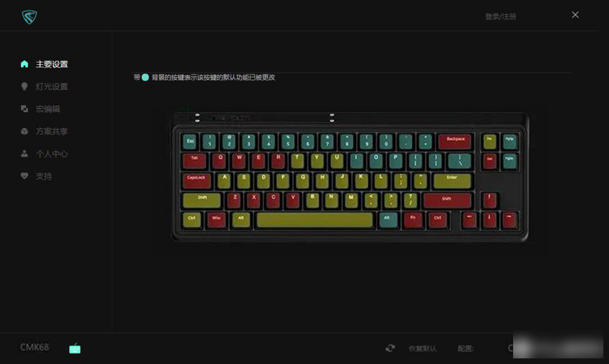Select the yellow Enter key
The width and height of the screenshot is (609, 364).
click(452, 181)
